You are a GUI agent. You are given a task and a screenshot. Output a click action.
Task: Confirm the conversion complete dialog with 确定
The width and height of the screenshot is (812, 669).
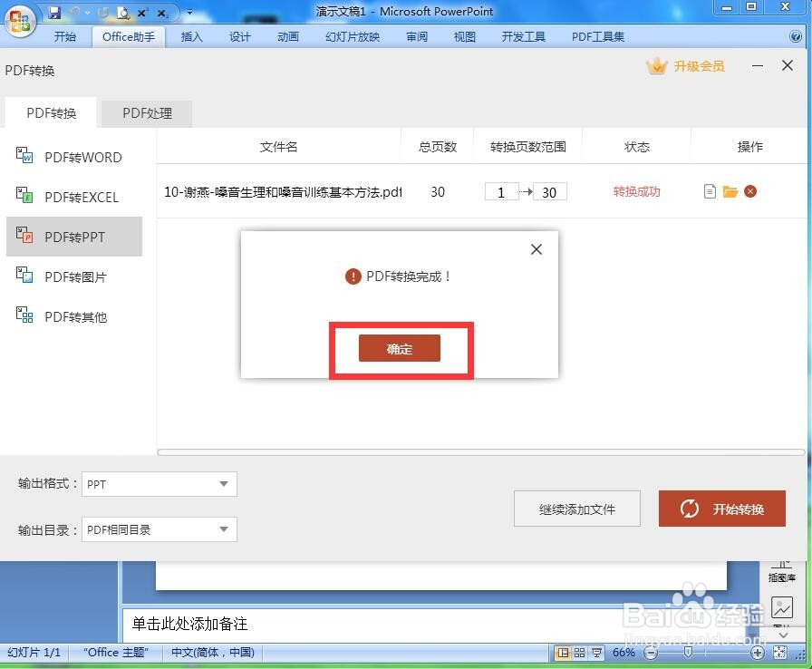[400, 348]
